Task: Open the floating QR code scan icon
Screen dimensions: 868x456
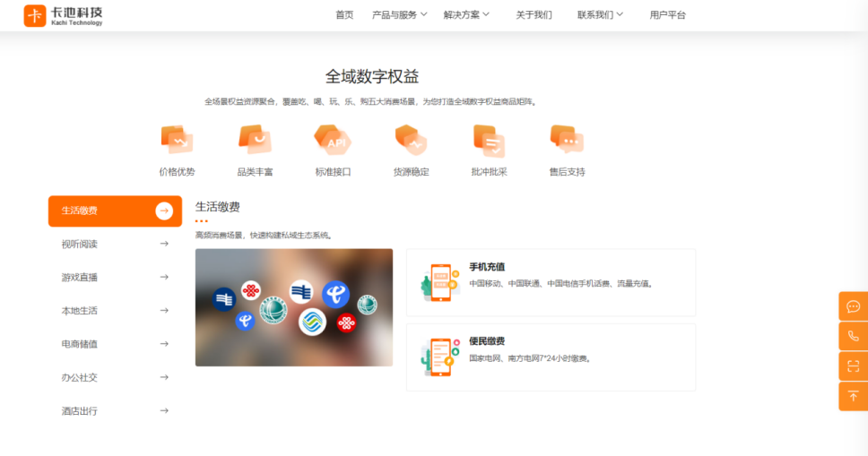Action: tap(853, 366)
